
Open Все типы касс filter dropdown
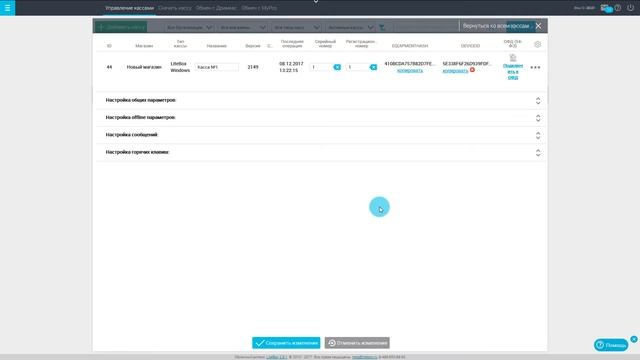[296, 27]
